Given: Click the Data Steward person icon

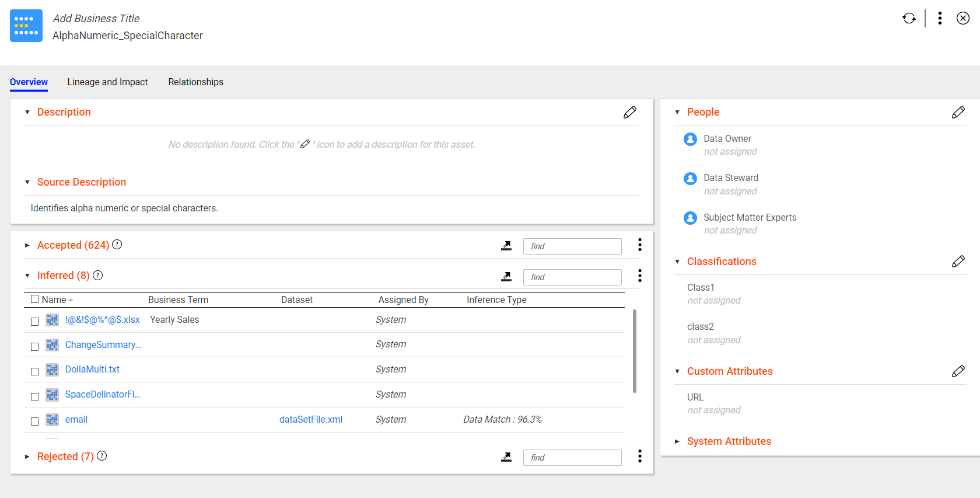Looking at the screenshot, I should tap(690, 178).
